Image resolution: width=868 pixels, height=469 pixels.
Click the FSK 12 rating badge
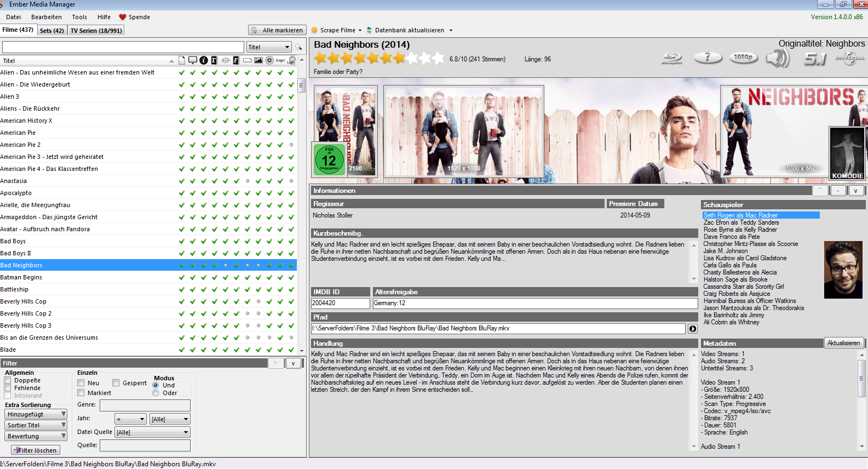[329, 159]
